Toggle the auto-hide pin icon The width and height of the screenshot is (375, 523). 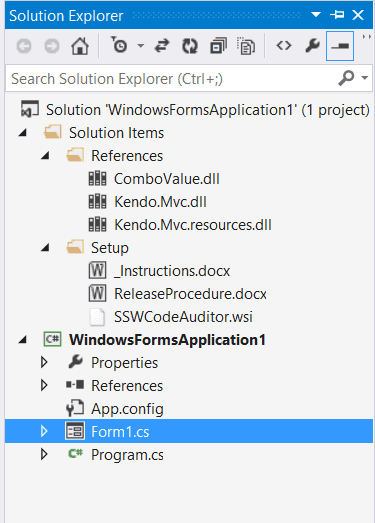337,15
